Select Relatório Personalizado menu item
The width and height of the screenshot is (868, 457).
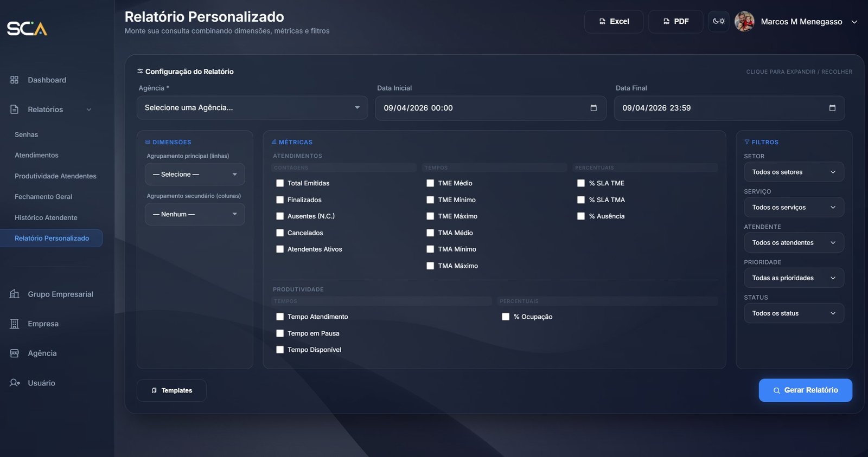click(x=52, y=238)
